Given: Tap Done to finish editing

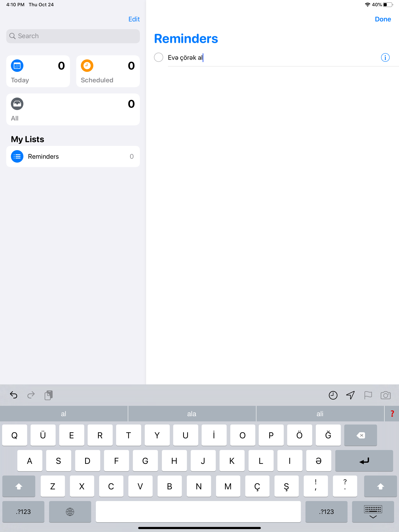Looking at the screenshot, I should tap(383, 19).
